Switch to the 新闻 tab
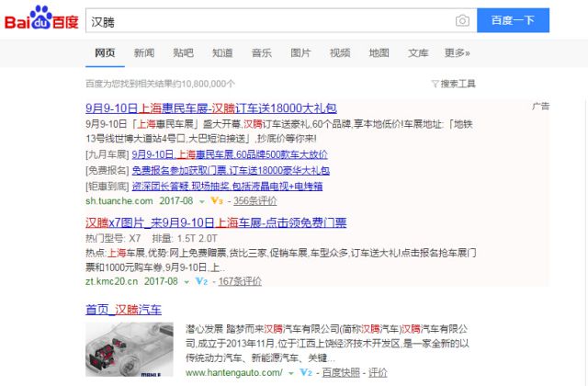Image resolution: width=588 pixels, height=386 pixels. 144,53
